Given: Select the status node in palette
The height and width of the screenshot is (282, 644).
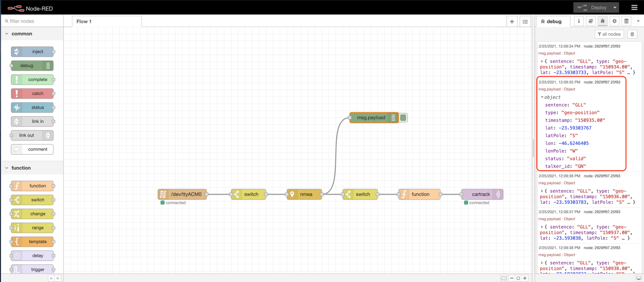Looking at the screenshot, I should coord(32,108).
